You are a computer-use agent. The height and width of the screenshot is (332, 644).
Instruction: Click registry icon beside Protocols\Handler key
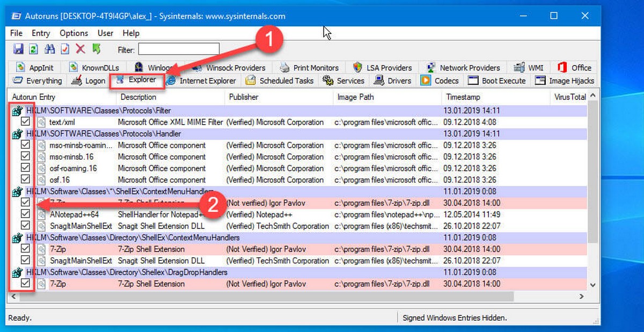[17, 134]
